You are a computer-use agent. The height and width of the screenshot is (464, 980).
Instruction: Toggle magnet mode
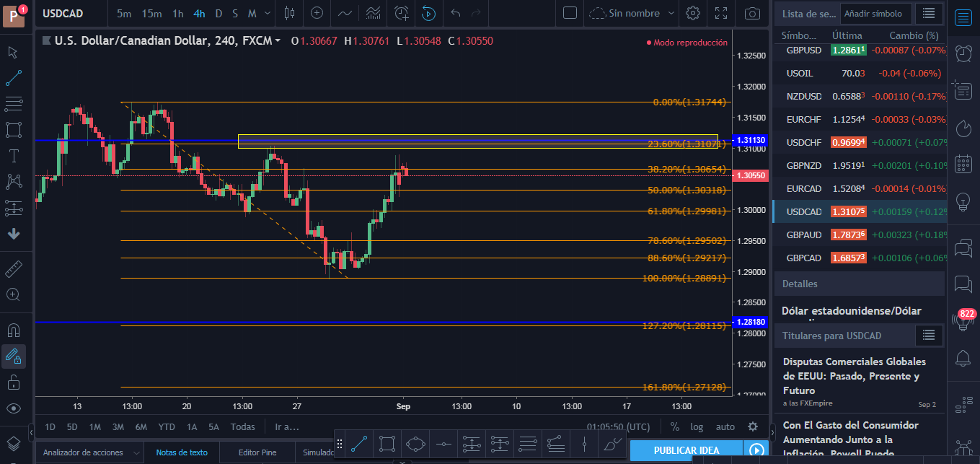(13, 331)
